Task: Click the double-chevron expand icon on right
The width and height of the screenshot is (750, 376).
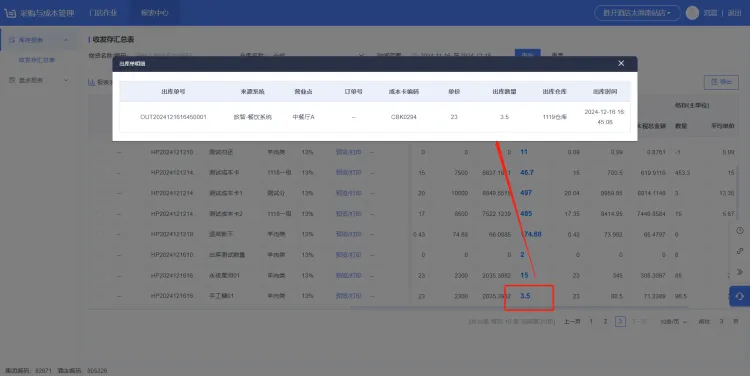Action: (x=739, y=272)
